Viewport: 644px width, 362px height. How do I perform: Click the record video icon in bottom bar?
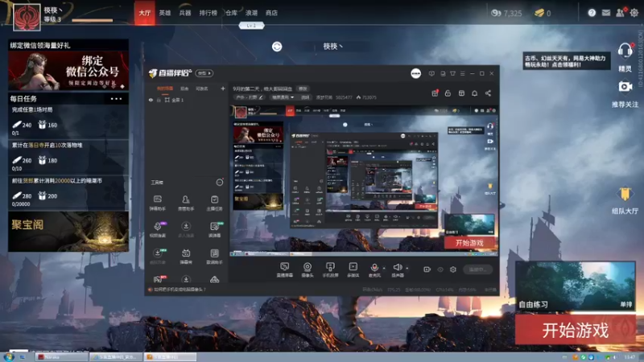(x=427, y=269)
